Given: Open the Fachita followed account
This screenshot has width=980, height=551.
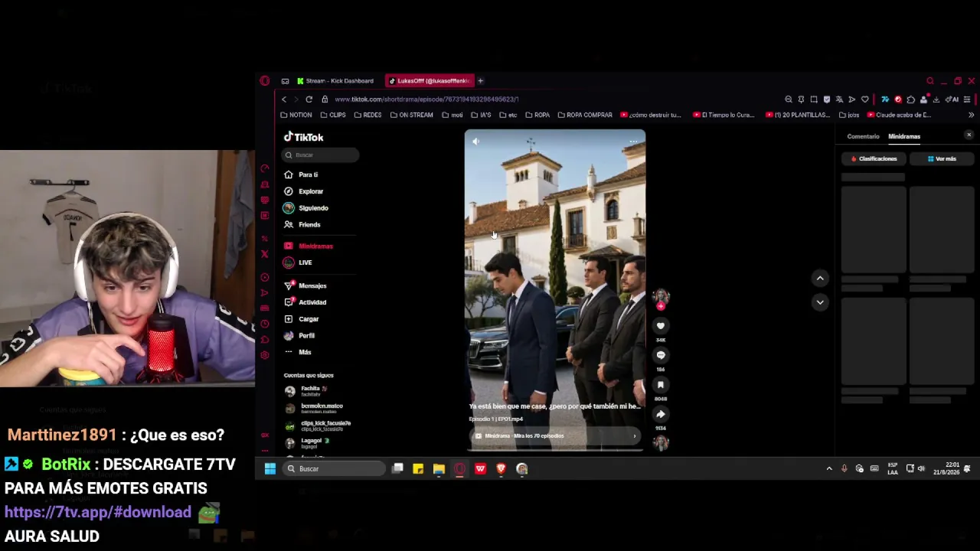Looking at the screenshot, I should 305,391.
